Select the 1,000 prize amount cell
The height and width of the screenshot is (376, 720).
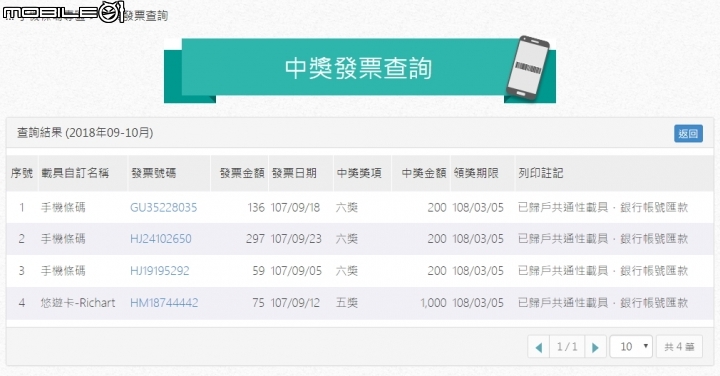(x=433, y=303)
